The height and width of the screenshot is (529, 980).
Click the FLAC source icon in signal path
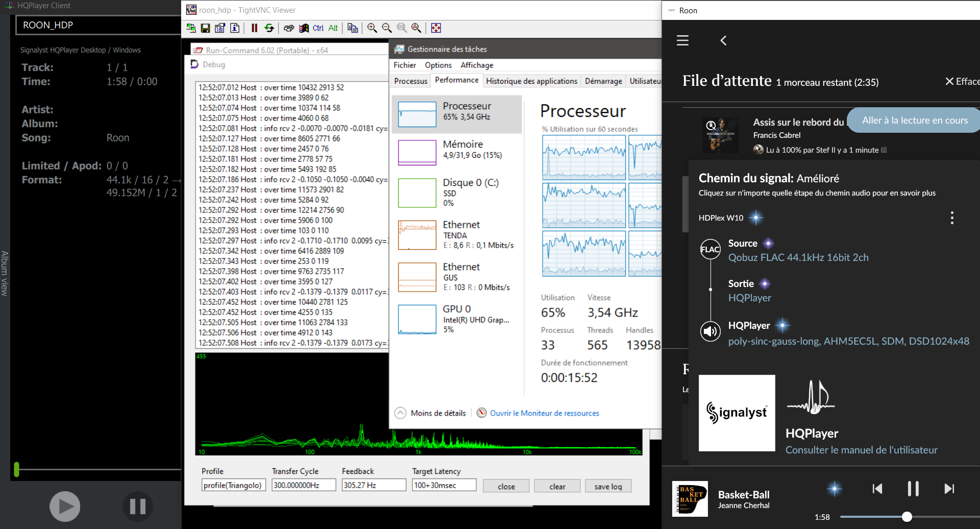coord(710,249)
